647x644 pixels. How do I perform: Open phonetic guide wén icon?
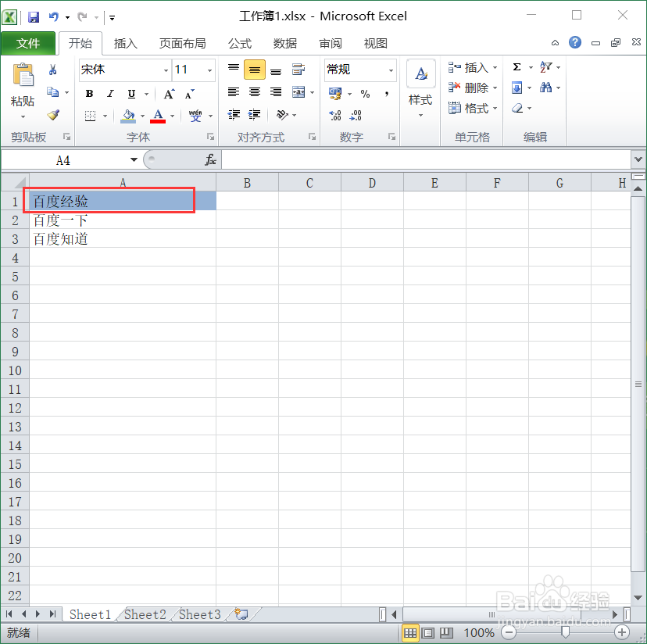(195, 116)
